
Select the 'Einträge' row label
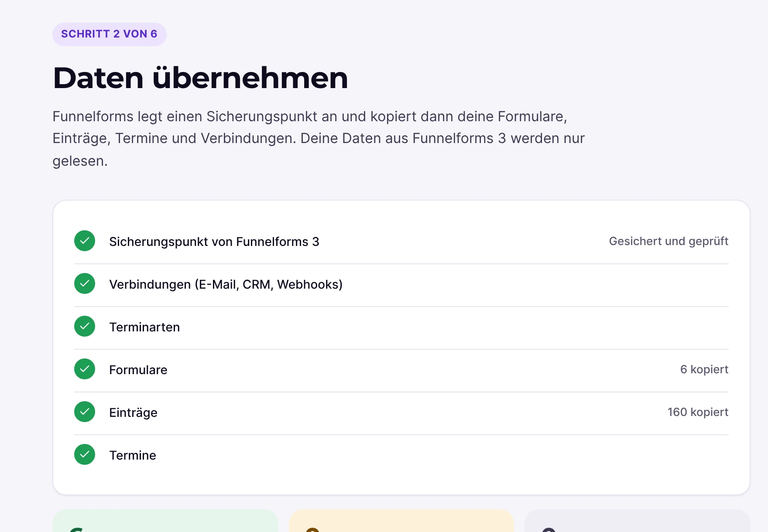pyautogui.click(x=133, y=413)
